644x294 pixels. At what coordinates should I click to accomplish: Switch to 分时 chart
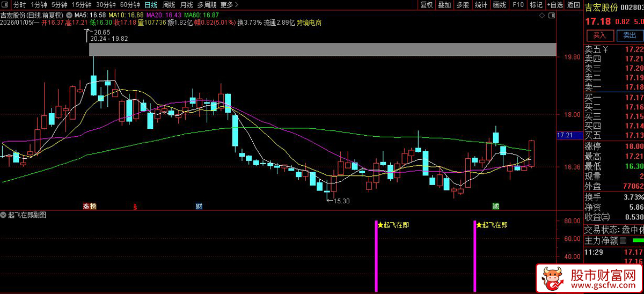(19, 5)
